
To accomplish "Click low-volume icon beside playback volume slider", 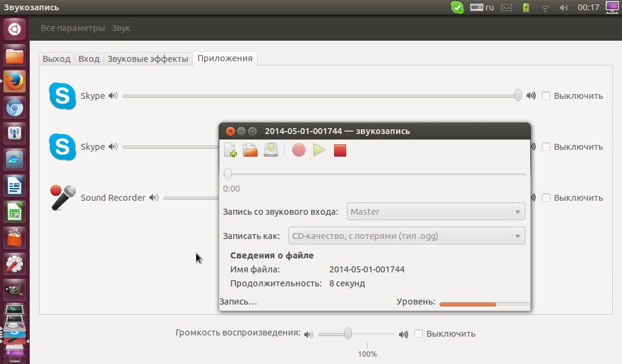I will (309, 334).
